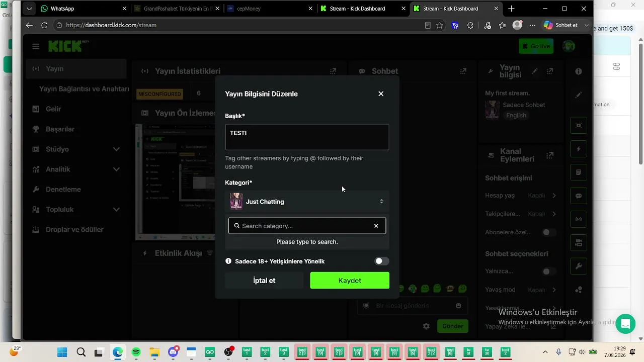
Task: Go back in the browser
Action: [29, 25]
